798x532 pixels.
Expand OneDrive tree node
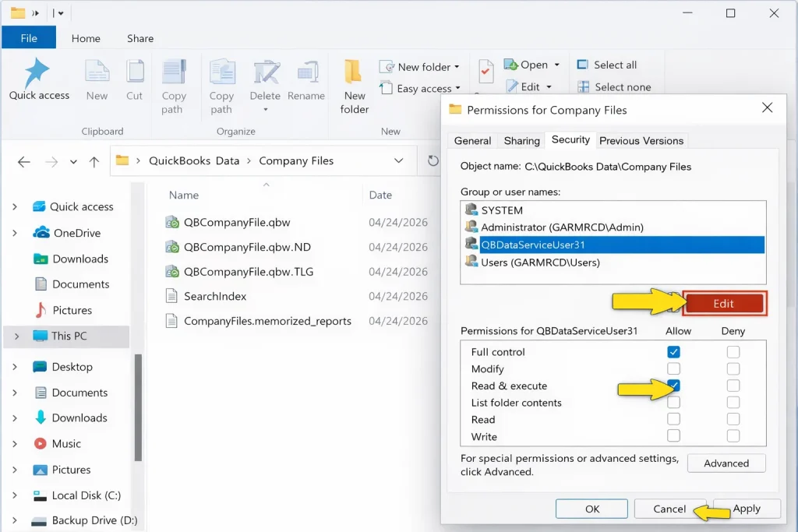(x=15, y=233)
